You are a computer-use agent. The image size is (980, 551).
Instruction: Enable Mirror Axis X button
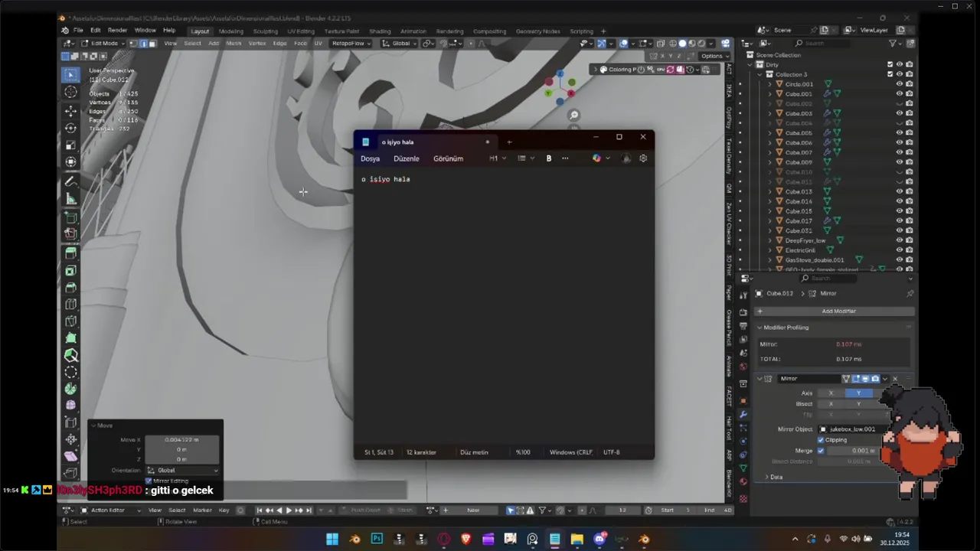tap(831, 393)
